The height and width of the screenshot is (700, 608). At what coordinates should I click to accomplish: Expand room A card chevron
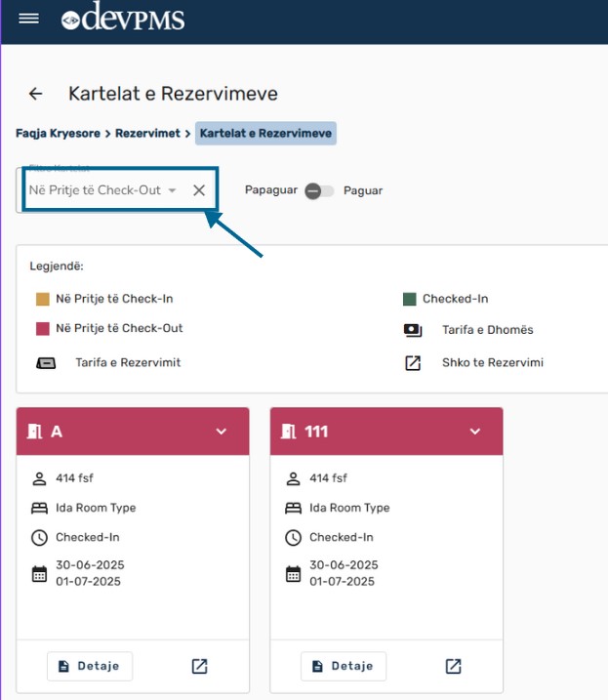pos(222,432)
